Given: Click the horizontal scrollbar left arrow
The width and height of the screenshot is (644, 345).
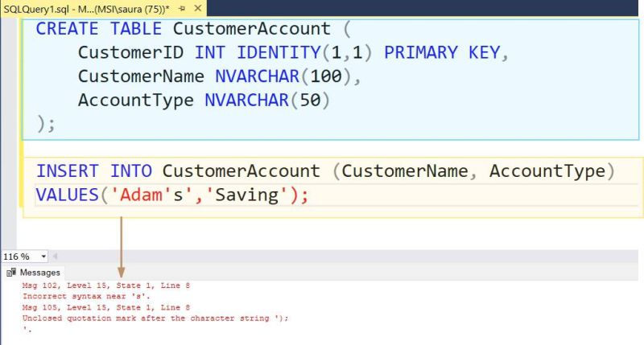Looking at the screenshot, I should coord(55,257).
